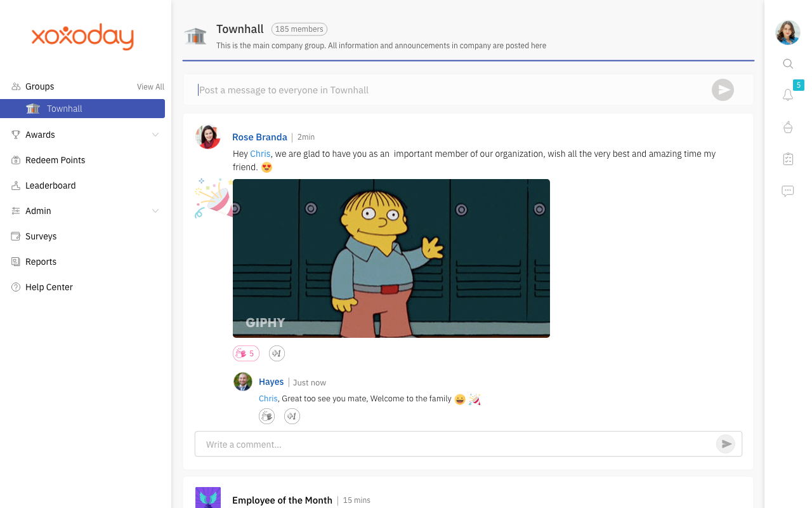Clap for Hayes's comment
The width and height of the screenshot is (812, 508).
point(266,416)
